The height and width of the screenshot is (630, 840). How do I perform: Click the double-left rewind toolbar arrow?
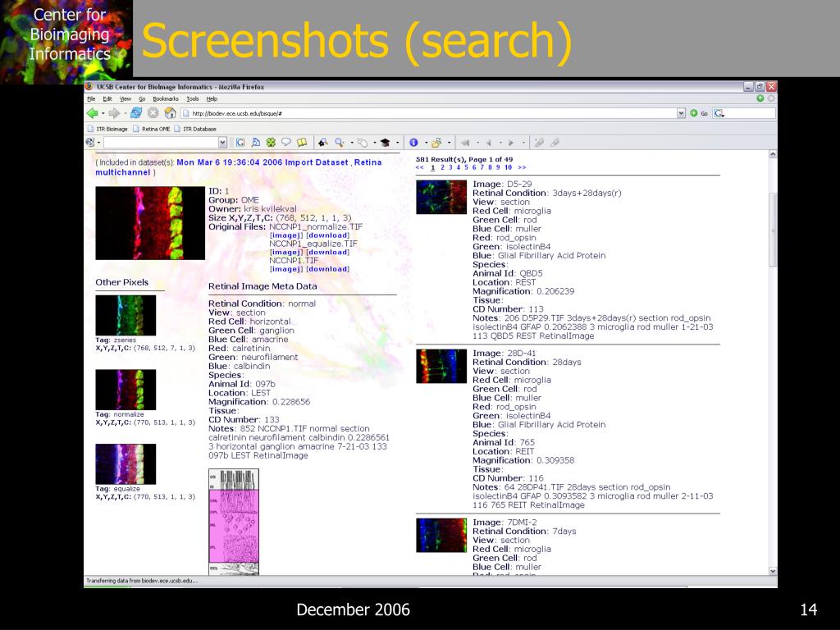465,143
